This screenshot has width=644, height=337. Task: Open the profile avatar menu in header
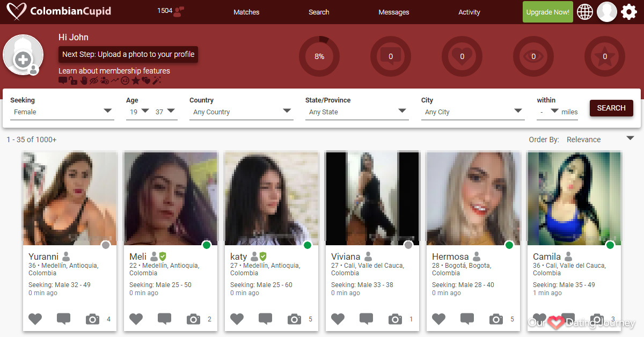[x=607, y=11]
